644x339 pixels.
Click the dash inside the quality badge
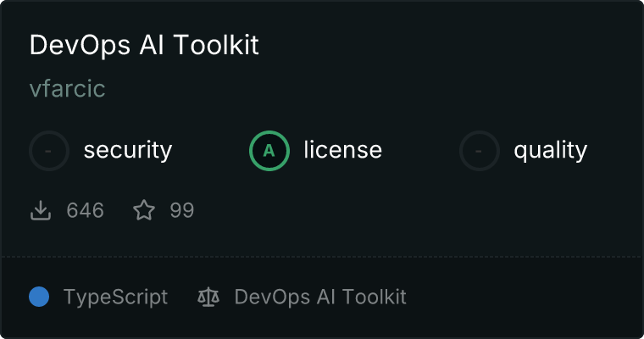pos(480,151)
